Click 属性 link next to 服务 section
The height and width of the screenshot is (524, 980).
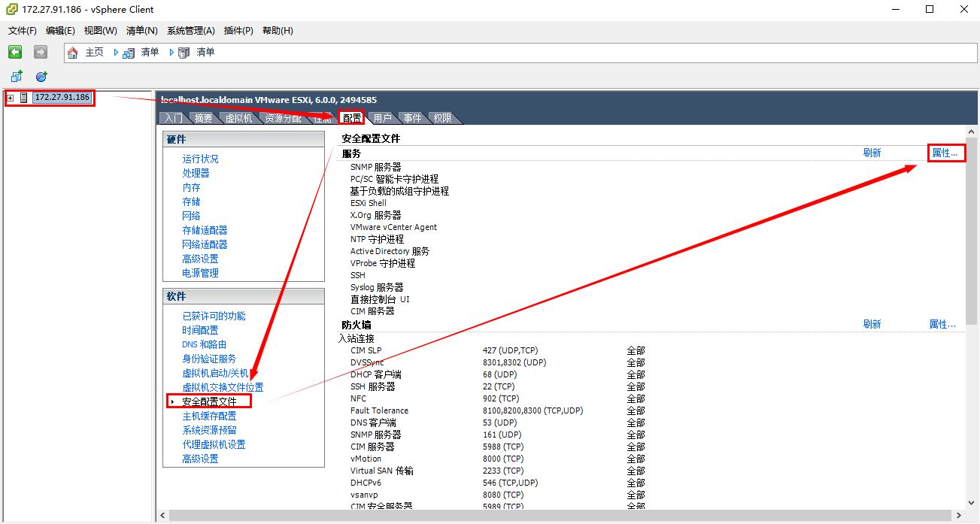click(945, 152)
